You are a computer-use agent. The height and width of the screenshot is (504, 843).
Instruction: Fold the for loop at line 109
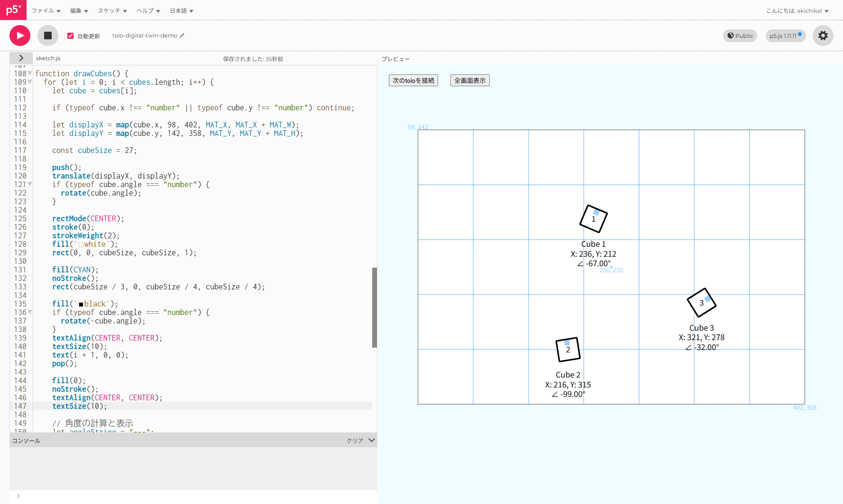(x=30, y=82)
